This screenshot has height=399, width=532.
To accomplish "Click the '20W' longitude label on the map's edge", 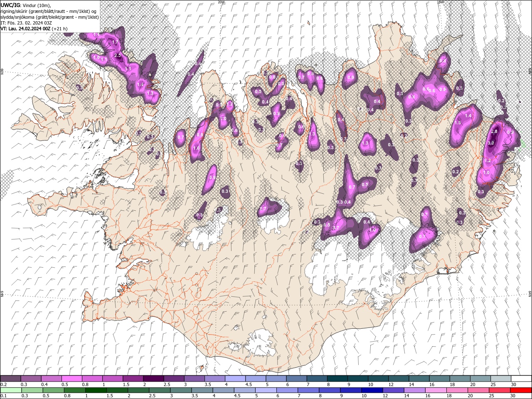I will tap(221, 2).
